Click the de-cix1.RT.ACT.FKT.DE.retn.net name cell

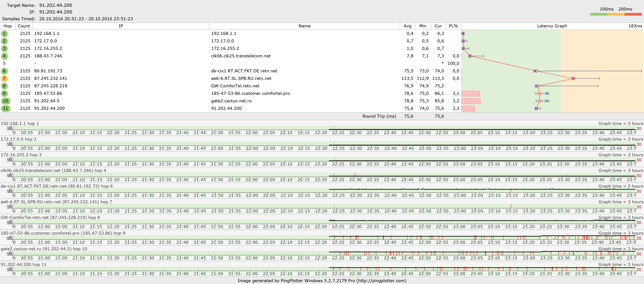[244, 71]
